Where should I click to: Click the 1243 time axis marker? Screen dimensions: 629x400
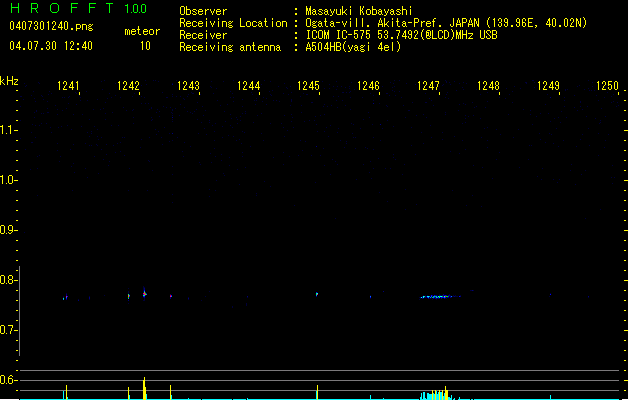(x=188, y=86)
